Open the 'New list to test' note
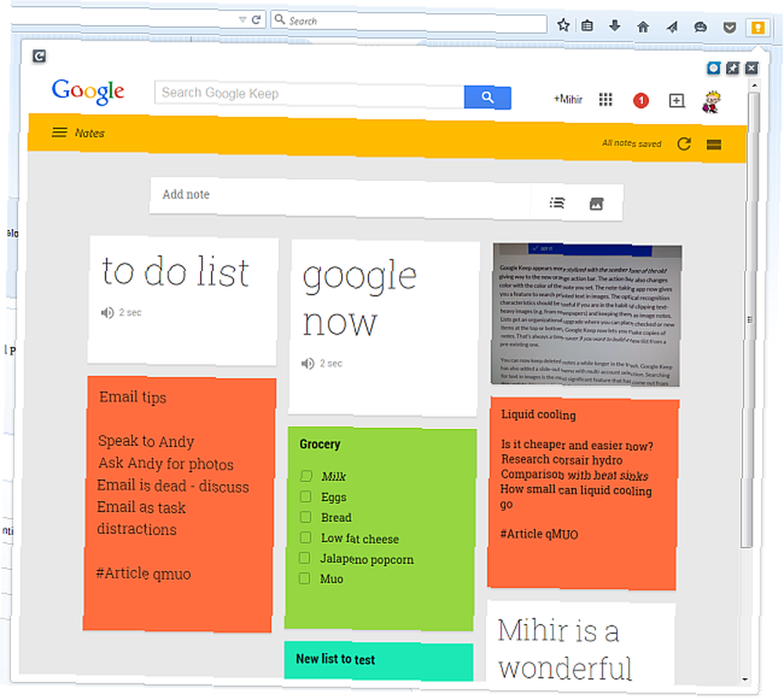Screen dimensions: 784x700 (379, 661)
